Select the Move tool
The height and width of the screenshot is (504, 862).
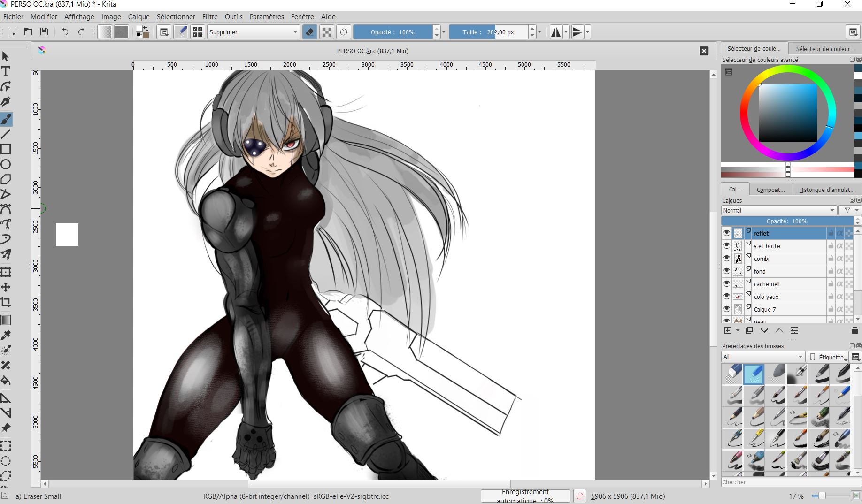tap(6, 287)
